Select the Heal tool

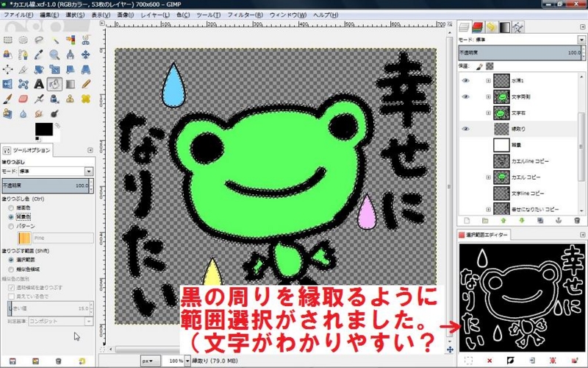coord(86,99)
